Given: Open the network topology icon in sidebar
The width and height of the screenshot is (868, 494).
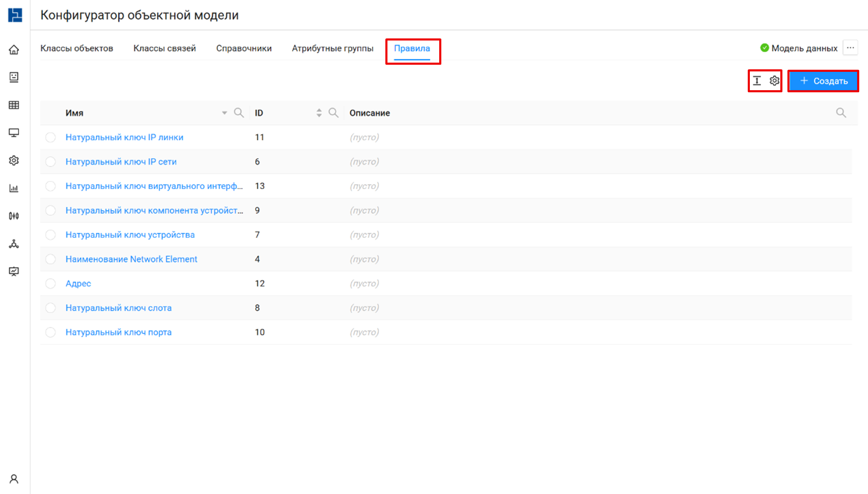Looking at the screenshot, I should point(14,244).
